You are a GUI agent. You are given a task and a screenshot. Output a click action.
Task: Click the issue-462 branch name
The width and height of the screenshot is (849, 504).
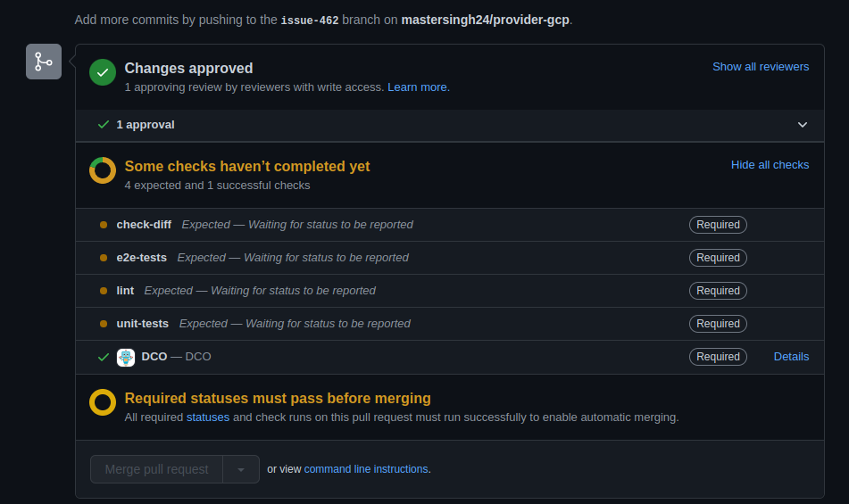(x=310, y=21)
